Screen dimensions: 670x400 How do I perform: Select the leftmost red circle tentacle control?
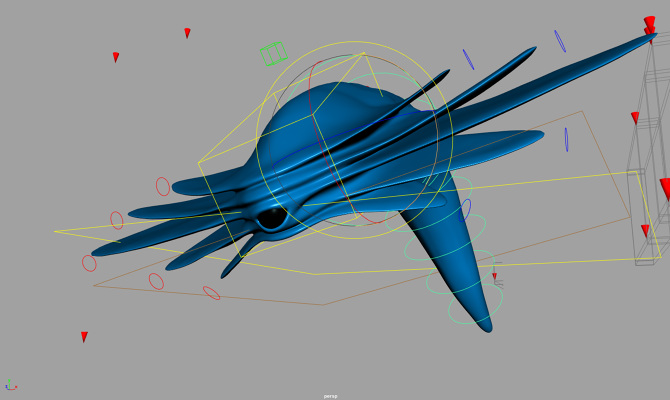[x=89, y=263]
